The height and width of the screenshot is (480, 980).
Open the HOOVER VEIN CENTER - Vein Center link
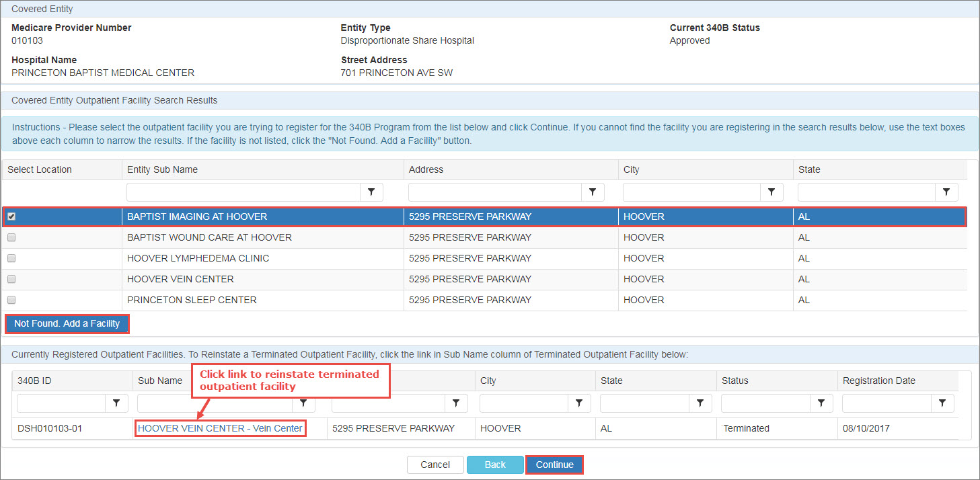pos(220,428)
